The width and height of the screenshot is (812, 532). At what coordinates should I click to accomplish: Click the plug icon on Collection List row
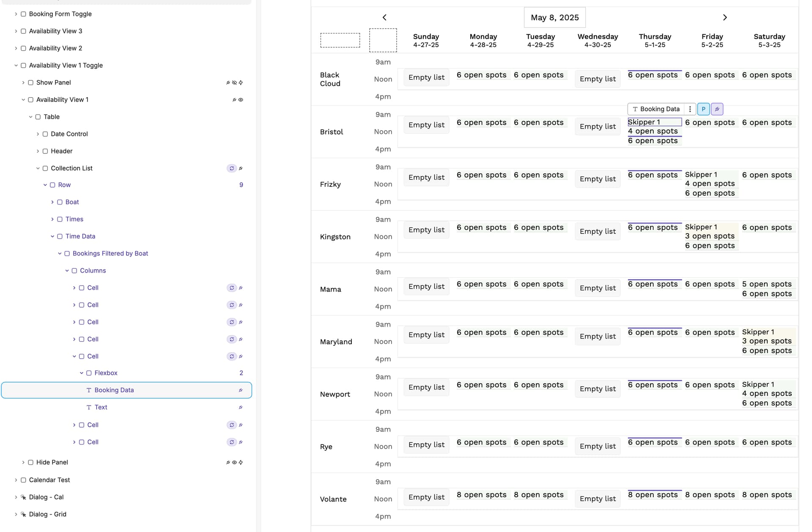click(241, 168)
